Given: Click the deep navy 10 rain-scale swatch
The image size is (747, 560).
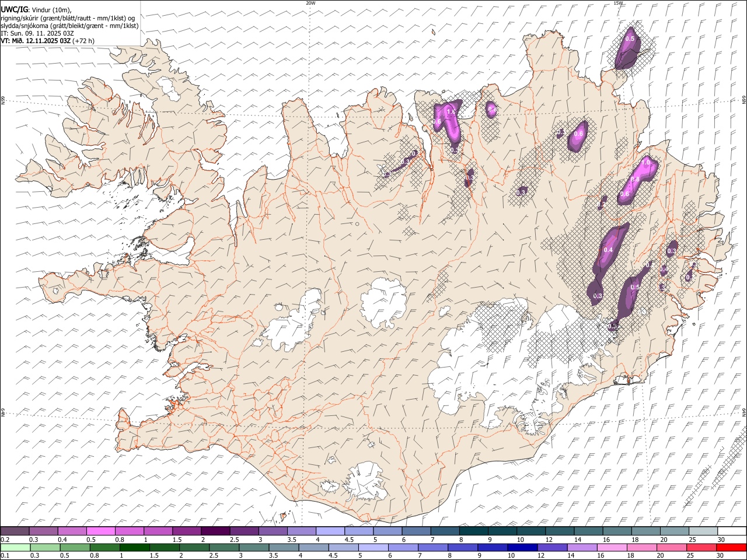Looking at the screenshot, I should [x=521, y=548].
